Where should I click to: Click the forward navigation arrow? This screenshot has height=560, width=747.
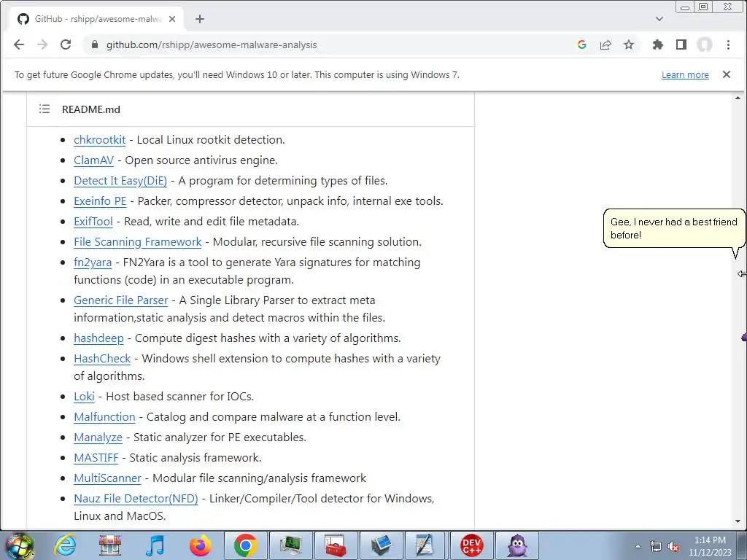coord(42,44)
